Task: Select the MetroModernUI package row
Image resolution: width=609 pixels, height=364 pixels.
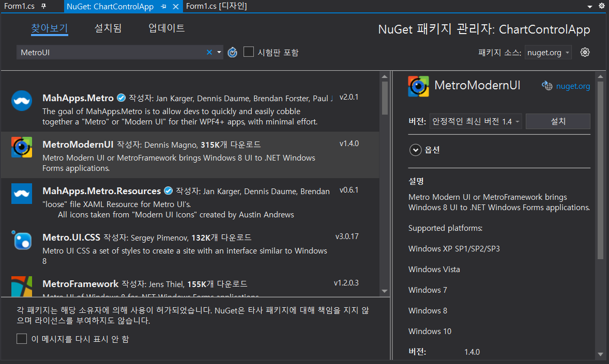Action: point(190,155)
